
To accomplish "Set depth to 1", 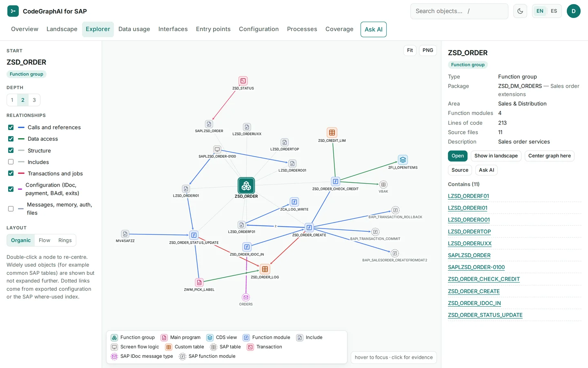I will tap(12, 100).
